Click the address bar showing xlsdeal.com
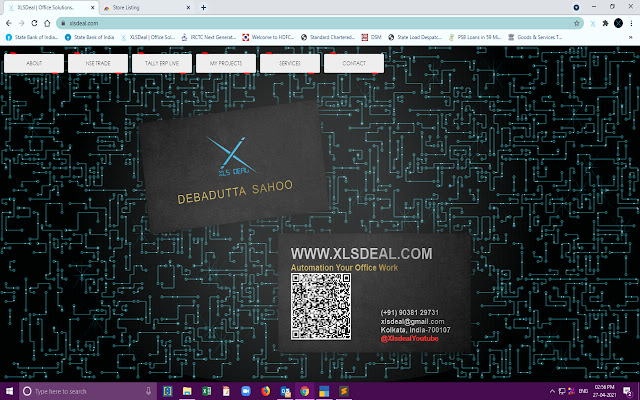This screenshot has height=400, width=640. coord(320,23)
